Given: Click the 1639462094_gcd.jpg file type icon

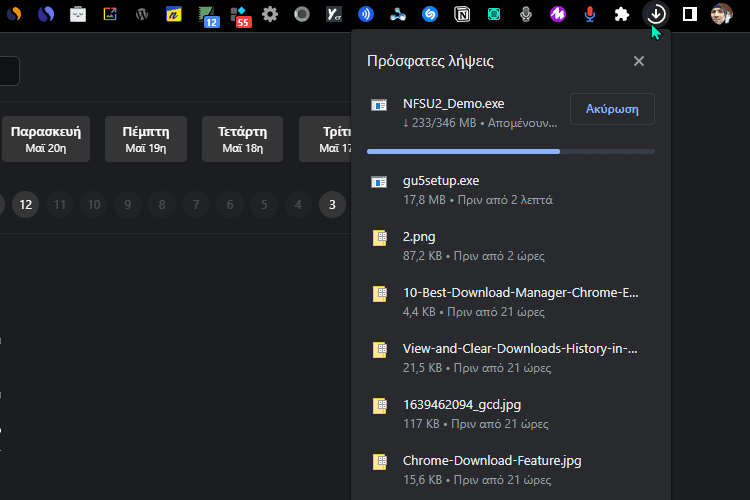Looking at the screenshot, I should click(x=380, y=406).
